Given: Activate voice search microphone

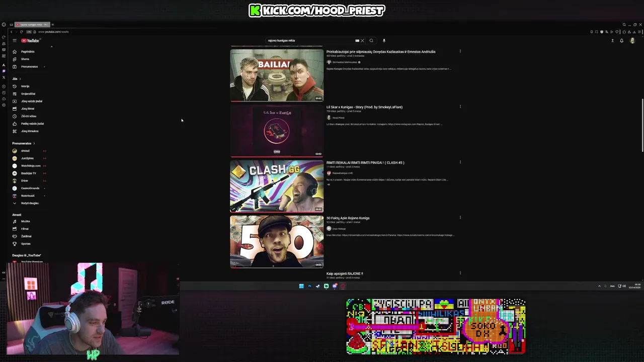Looking at the screenshot, I should [x=384, y=41].
